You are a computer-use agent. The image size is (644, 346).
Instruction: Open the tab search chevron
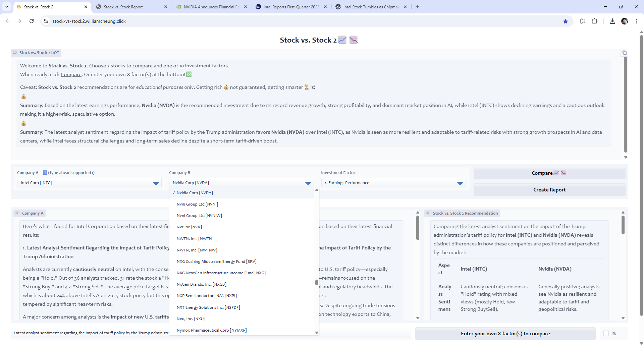[7, 7]
